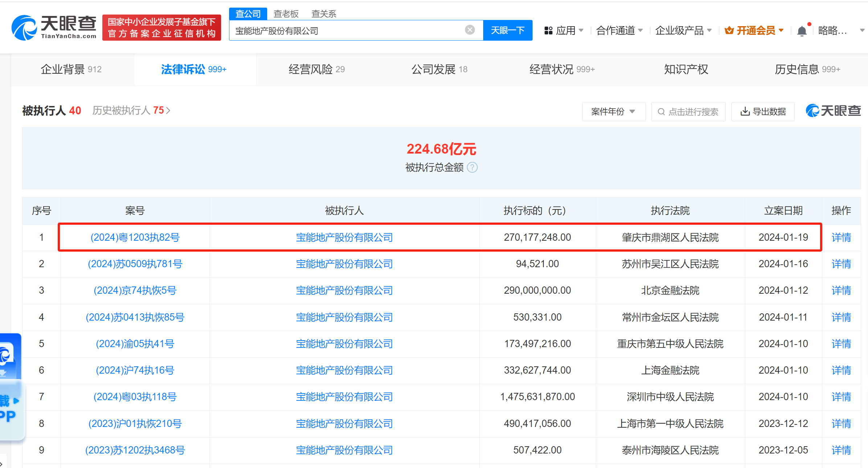Click the user name 略略…
Screen dimensions: 868x468
[x=832, y=30]
